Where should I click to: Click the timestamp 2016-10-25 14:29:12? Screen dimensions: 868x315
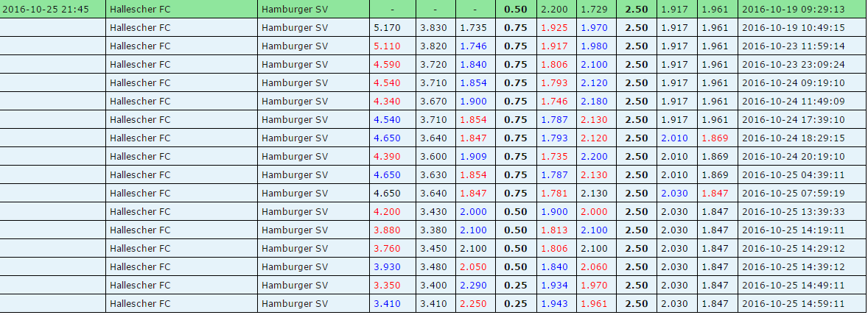point(794,249)
